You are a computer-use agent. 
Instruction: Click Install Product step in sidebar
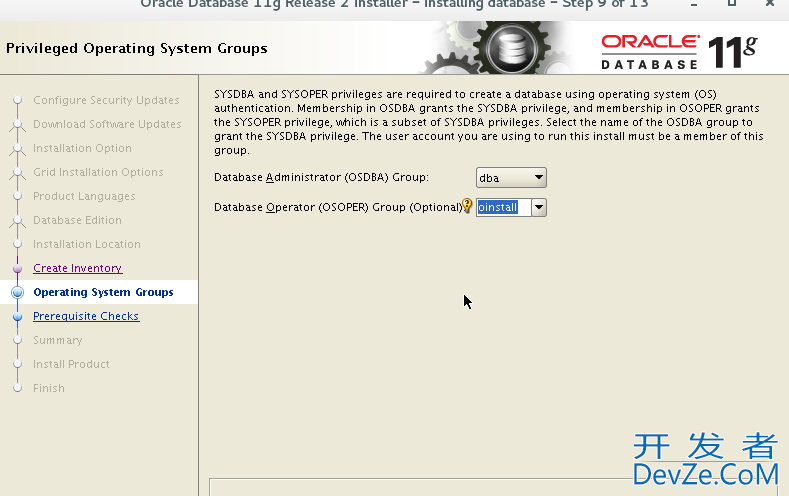click(71, 364)
